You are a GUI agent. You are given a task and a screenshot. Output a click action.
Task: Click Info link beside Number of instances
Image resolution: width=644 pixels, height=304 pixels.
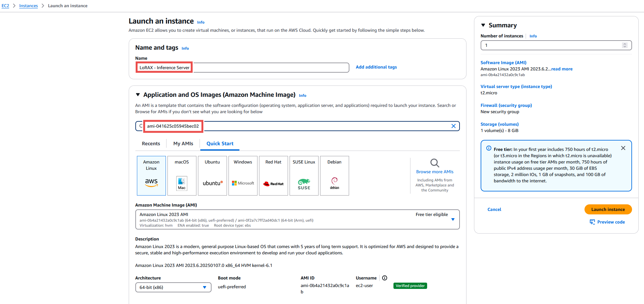[x=533, y=36]
